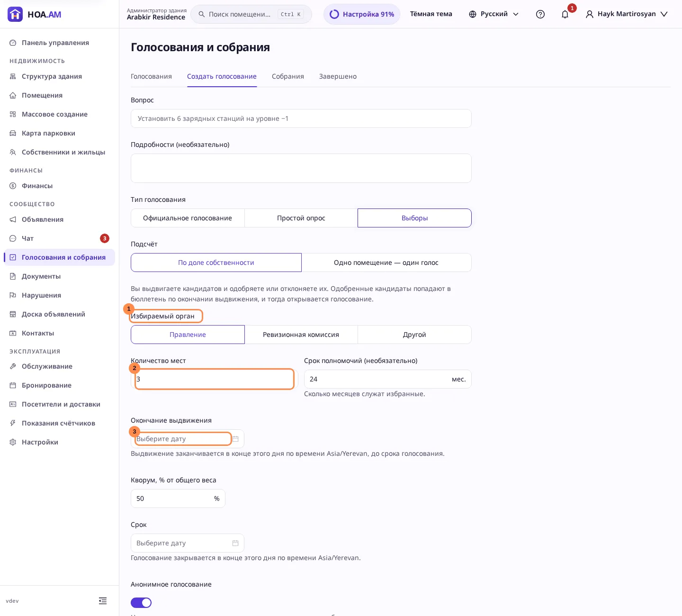Toggle the Анонимное голосование switch
682x616 pixels.
141,603
